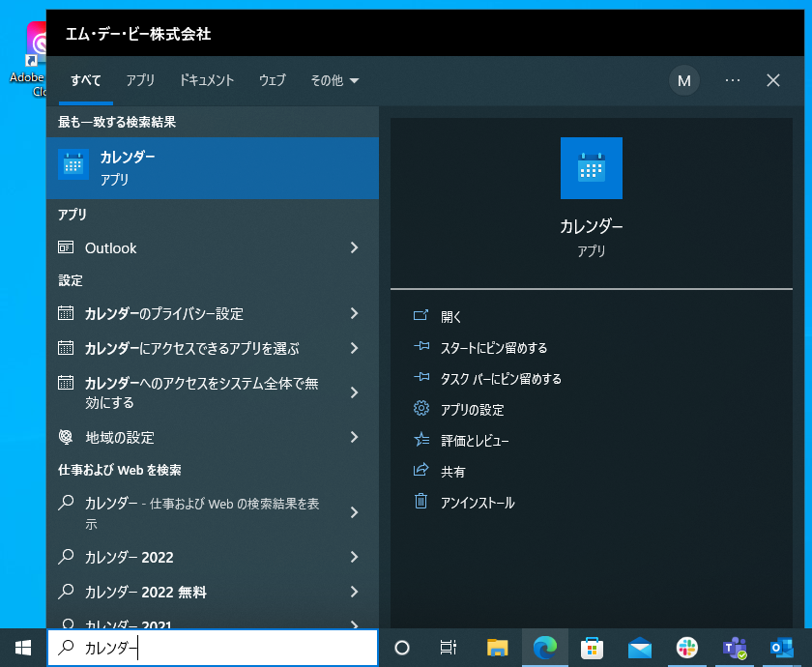Click the large Calendar tile in preview pane
The height and width of the screenshot is (667, 812).
(x=592, y=168)
